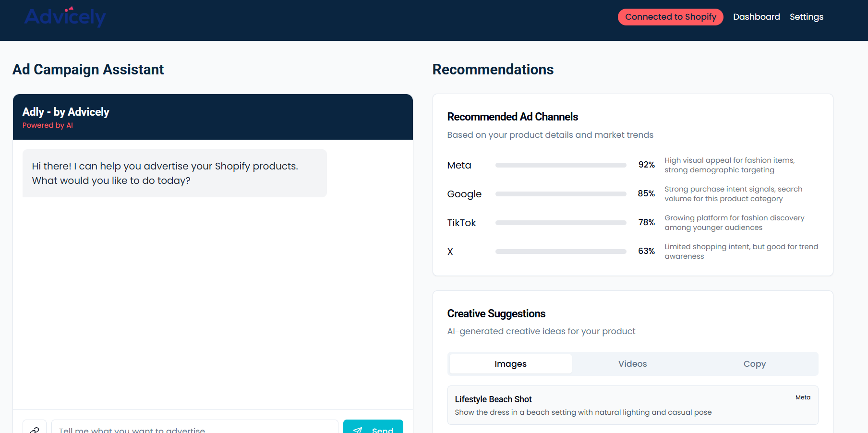Image resolution: width=868 pixels, height=433 pixels.
Task: Click the Connected to Shopify badge
Action: click(670, 17)
